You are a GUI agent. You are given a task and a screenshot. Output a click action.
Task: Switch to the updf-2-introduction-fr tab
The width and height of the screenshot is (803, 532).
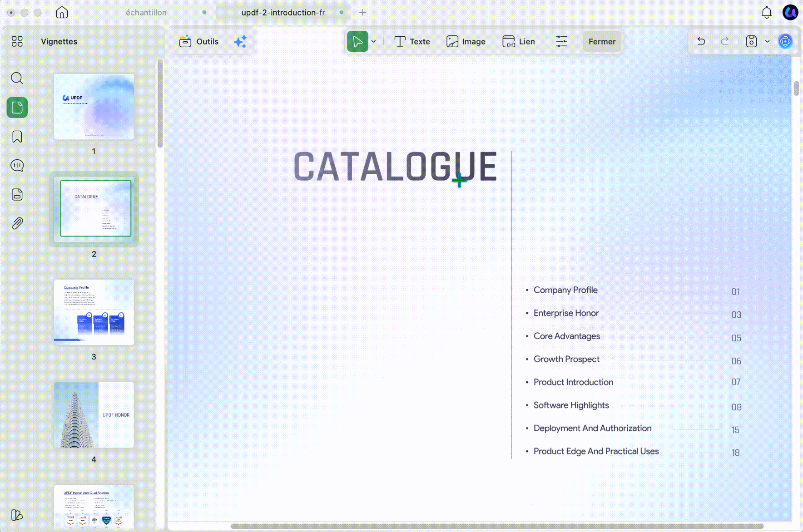pyautogui.click(x=283, y=12)
